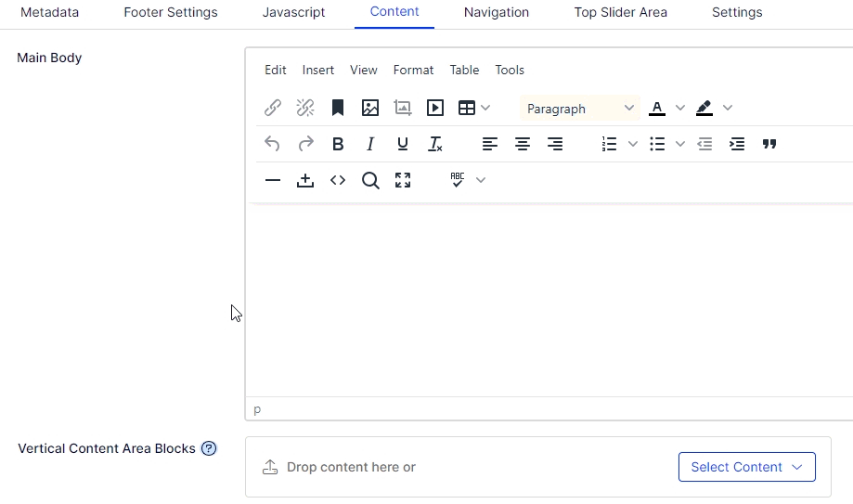Insert an image using the image icon
This screenshot has height=504, width=853.
(x=370, y=108)
